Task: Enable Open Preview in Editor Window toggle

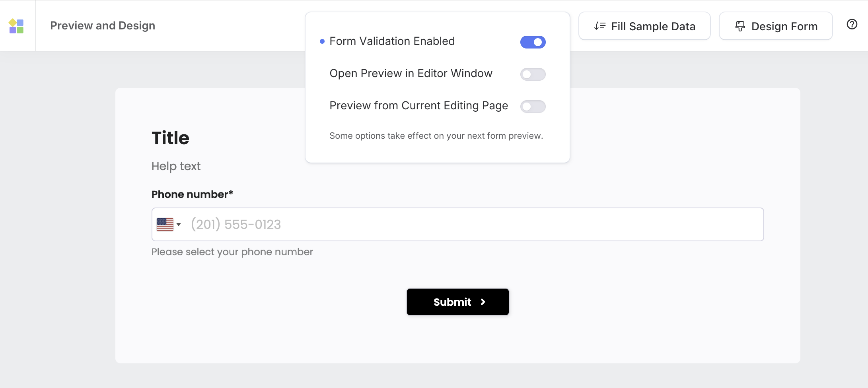Action: tap(533, 74)
